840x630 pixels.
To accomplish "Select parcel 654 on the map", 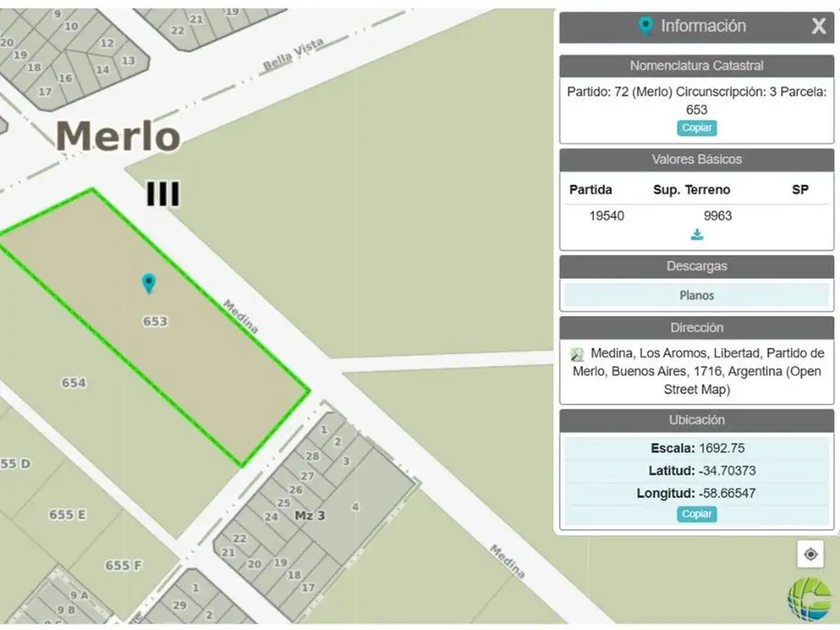I will tap(74, 383).
